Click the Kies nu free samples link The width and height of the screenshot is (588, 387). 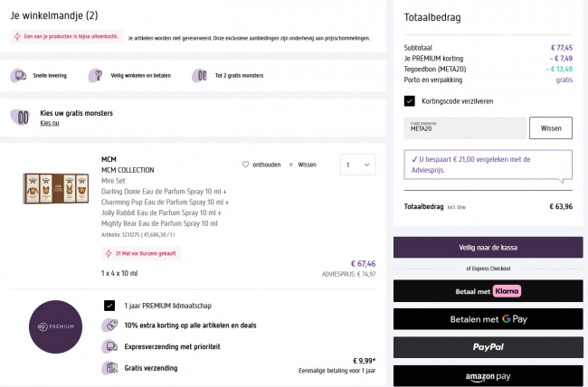[x=49, y=122]
